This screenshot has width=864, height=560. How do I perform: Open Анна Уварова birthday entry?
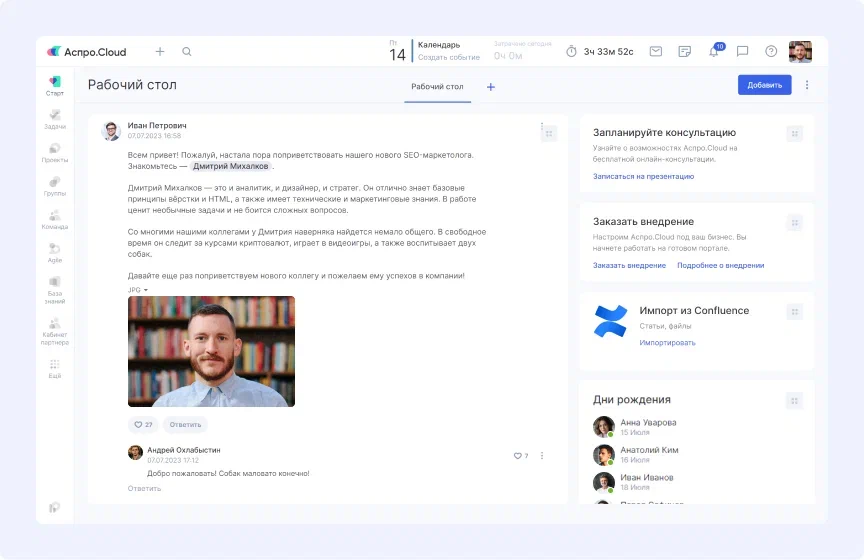635,427
